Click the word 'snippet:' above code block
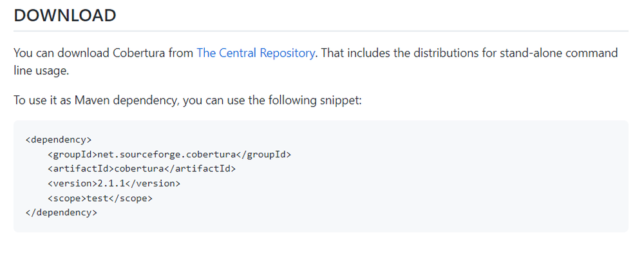The height and width of the screenshot is (263, 644). 341,101
